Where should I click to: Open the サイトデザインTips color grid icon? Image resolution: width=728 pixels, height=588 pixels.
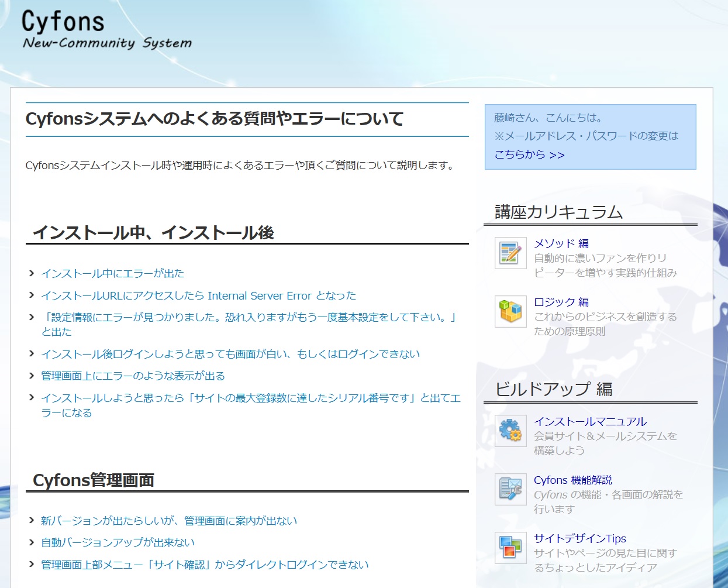point(510,548)
